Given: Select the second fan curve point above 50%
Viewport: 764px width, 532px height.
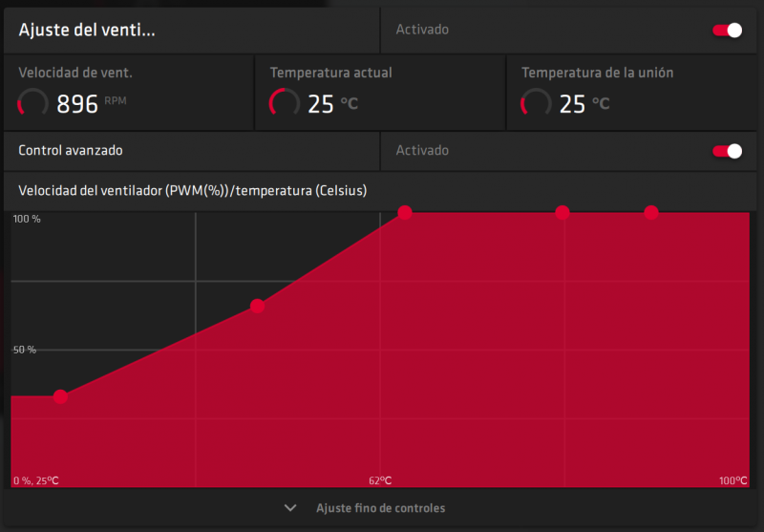Looking at the screenshot, I should click(257, 306).
